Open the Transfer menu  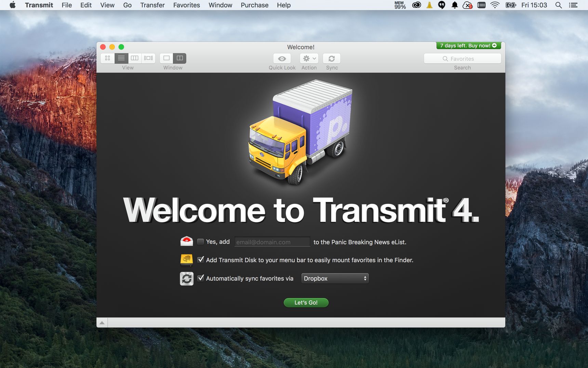pyautogui.click(x=152, y=5)
